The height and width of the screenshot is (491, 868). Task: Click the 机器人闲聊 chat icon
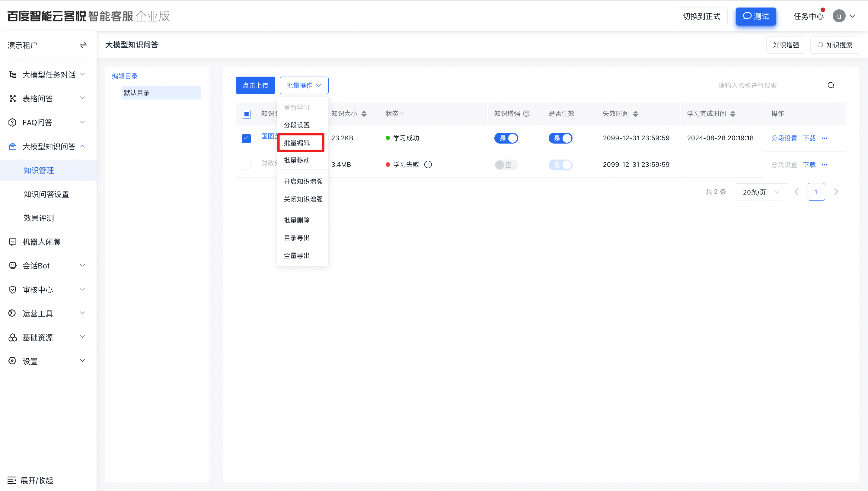12,242
